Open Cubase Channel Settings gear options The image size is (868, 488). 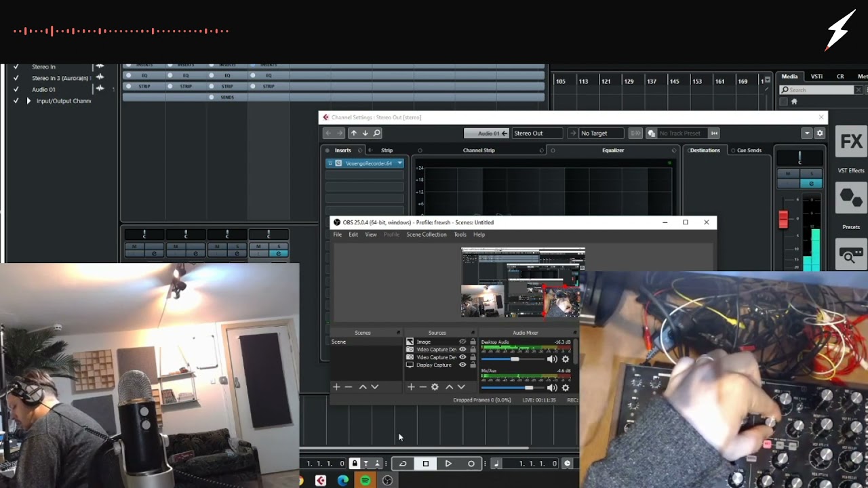pyautogui.click(x=820, y=134)
